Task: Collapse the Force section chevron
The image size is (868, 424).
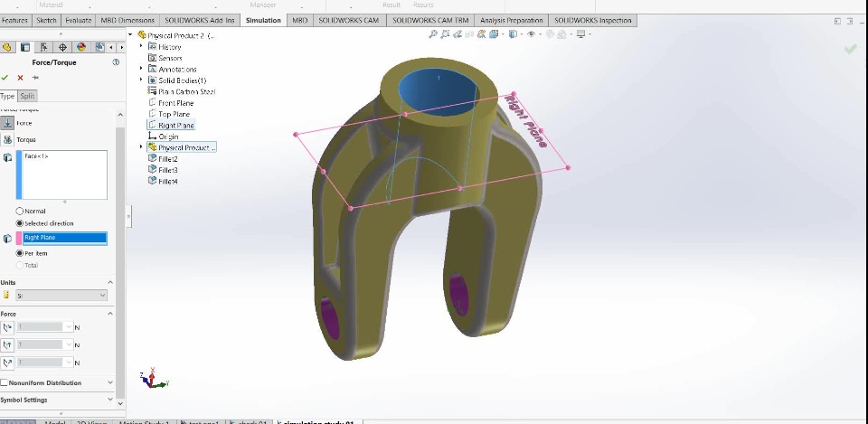Action: point(110,314)
